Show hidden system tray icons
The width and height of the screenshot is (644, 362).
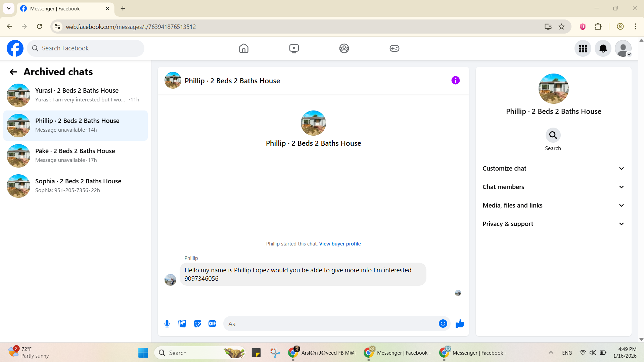tap(551, 353)
